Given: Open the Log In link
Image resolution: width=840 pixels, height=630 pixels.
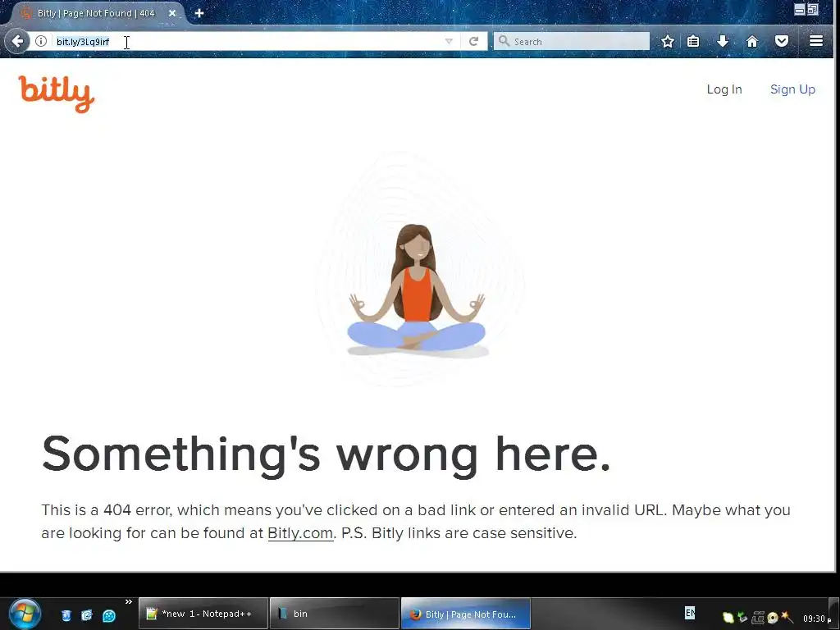Looking at the screenshot, I should (x=724, y=89).
